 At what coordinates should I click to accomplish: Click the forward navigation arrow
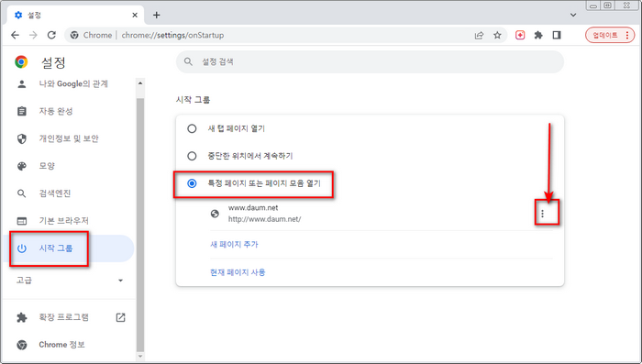pyautogui.click(x=33, y=35)
